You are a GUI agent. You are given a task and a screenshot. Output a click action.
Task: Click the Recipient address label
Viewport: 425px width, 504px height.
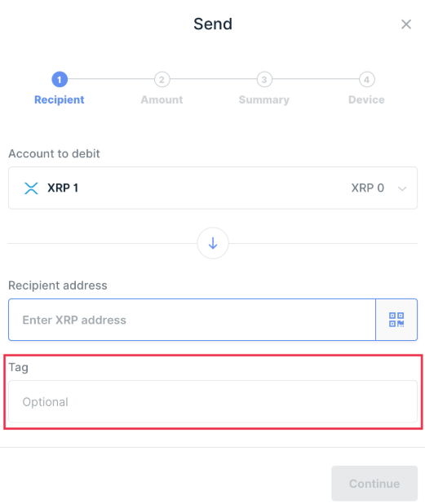tap(58, 285)
